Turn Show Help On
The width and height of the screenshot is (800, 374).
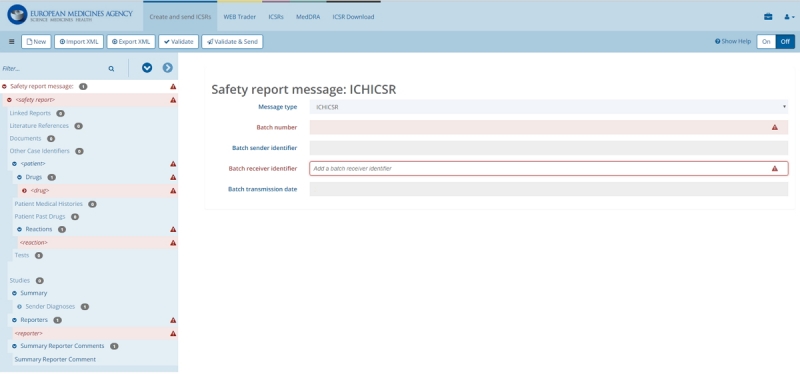[x=766, y=42]
